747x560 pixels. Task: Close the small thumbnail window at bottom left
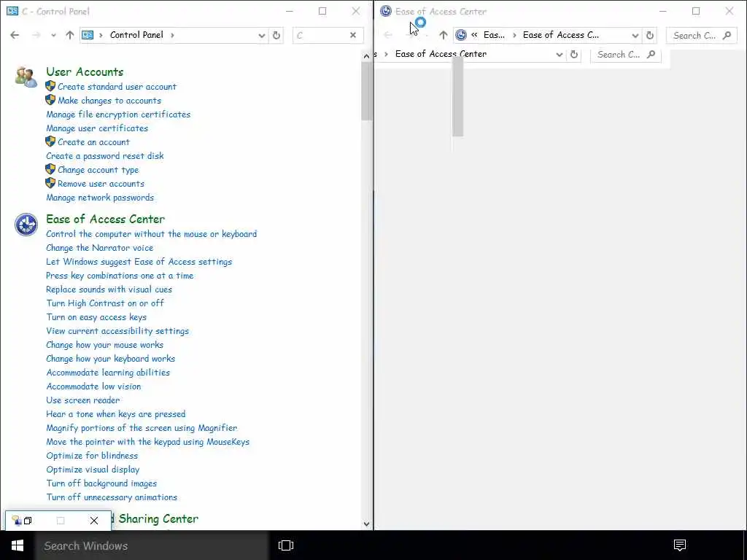point(94,521)
